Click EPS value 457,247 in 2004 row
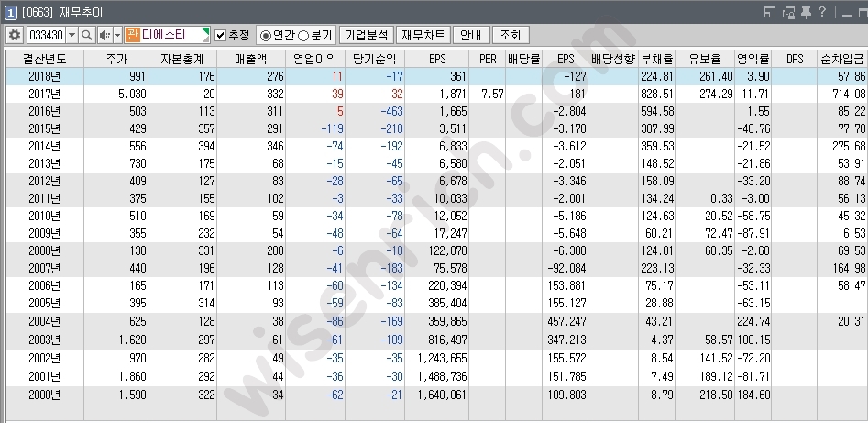This screenshot has height=423, width=868. [566, 321]
